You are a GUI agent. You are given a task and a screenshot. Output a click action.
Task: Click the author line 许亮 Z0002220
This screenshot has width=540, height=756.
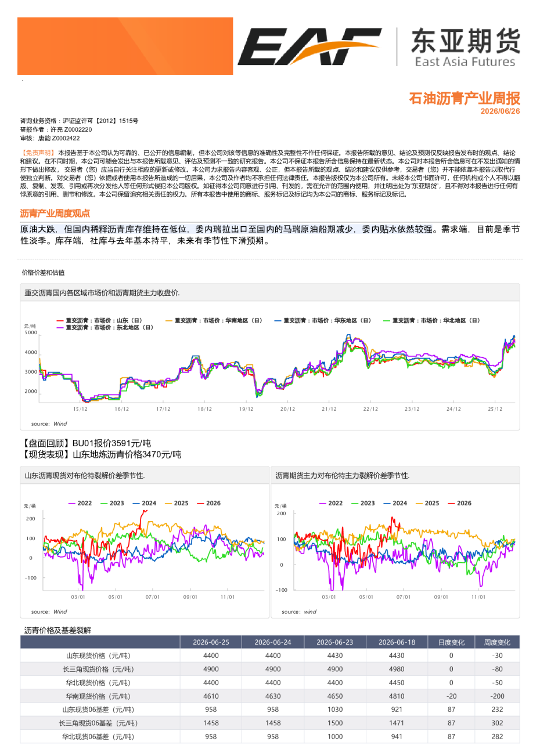71,129
